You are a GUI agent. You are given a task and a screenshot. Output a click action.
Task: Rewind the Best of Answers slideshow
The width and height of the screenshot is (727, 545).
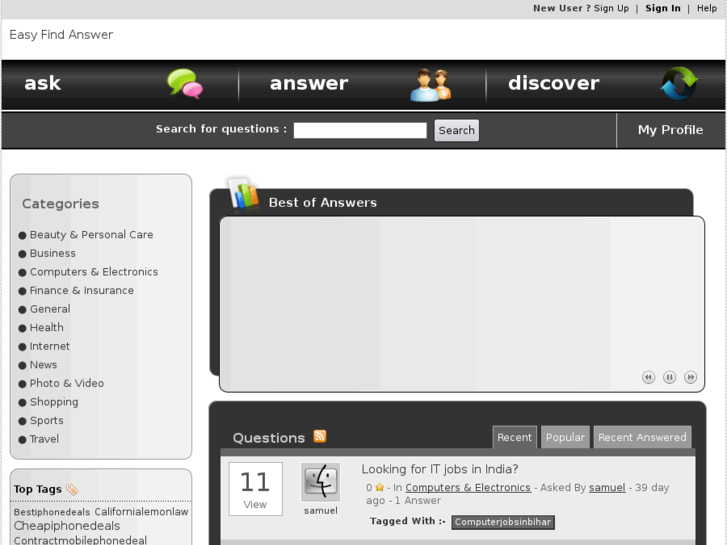tap(648, 377)
